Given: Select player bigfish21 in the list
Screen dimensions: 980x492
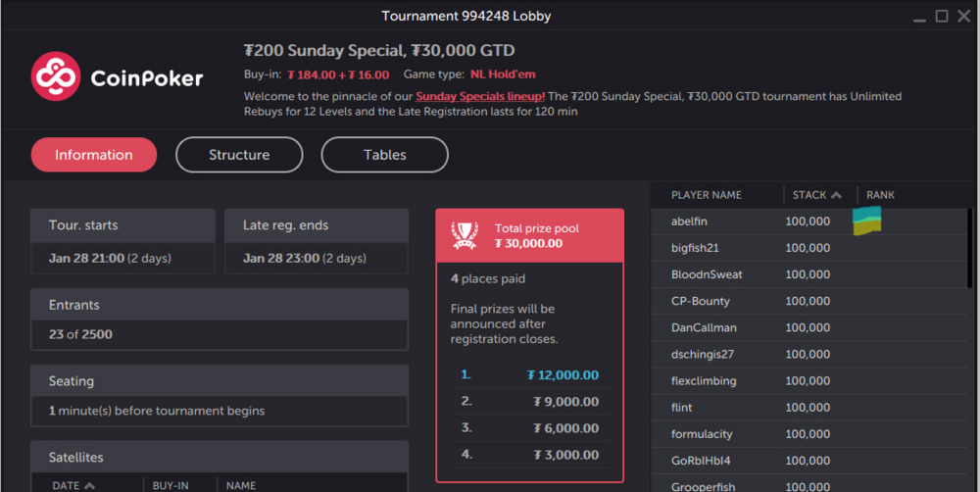Looking at the screenshot, I should tap(809, 248).
